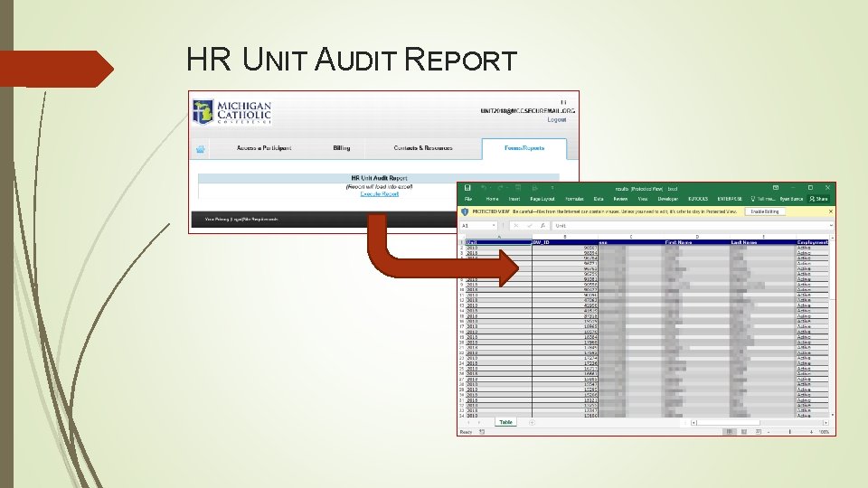Open the Developer ribbon tab

[667, 199]
